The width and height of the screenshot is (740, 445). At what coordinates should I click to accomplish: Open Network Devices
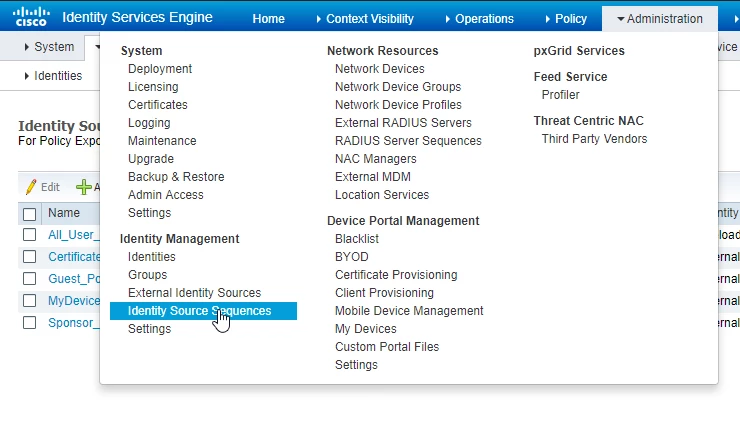click(x=380, y=69)
